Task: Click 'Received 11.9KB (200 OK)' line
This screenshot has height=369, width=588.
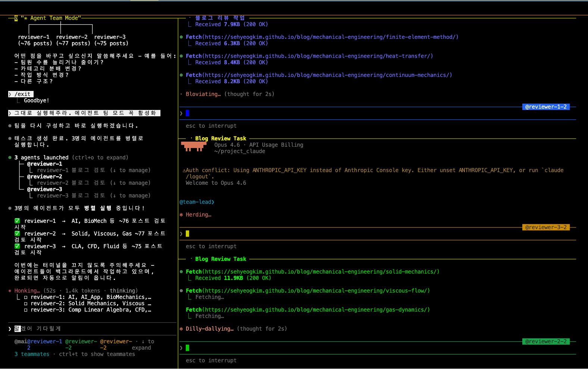Action: (233, 278)
